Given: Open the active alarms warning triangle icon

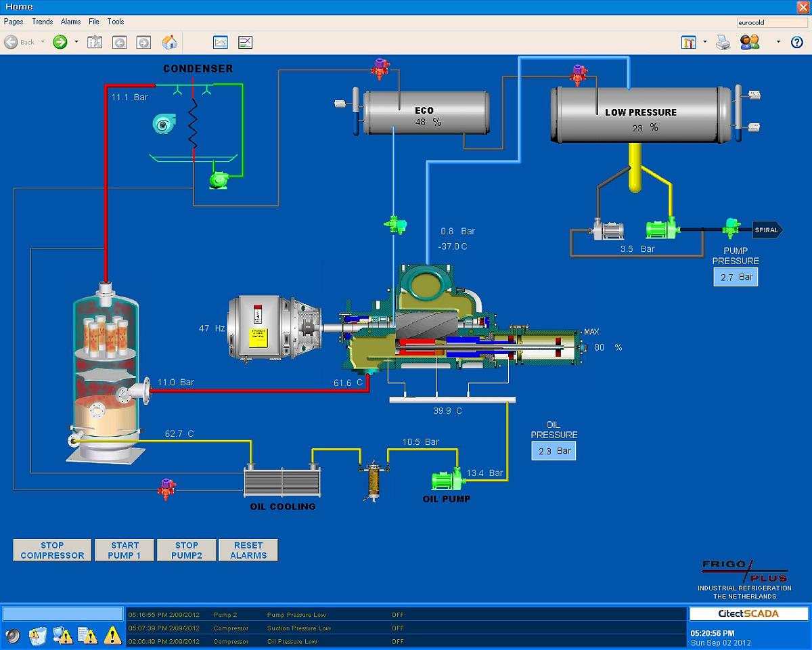Looking at the screenshot, I should [112, 635].
